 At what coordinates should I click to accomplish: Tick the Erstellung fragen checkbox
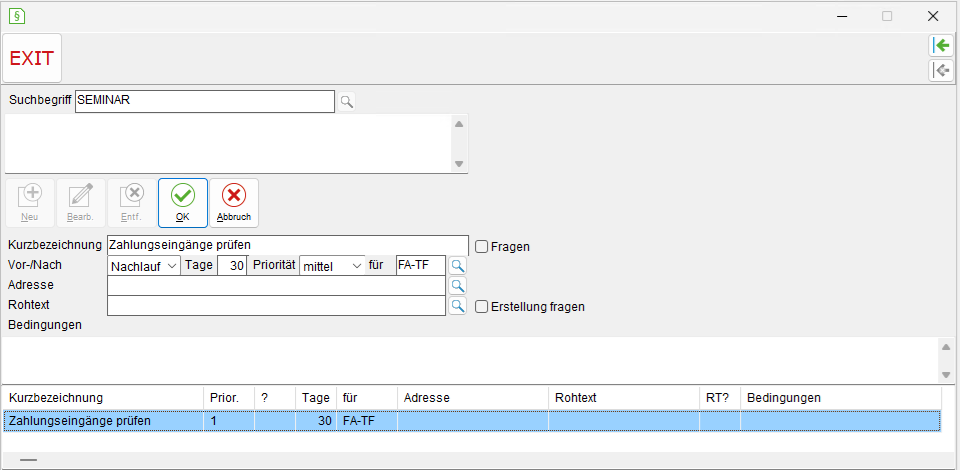pos(481,307)
